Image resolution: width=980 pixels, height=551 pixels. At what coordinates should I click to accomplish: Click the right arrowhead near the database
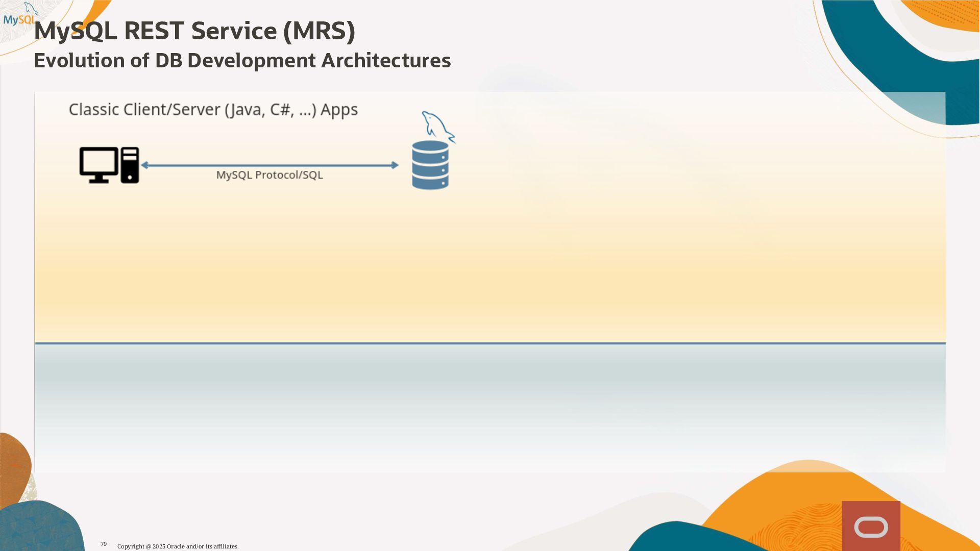click(395, 165)
